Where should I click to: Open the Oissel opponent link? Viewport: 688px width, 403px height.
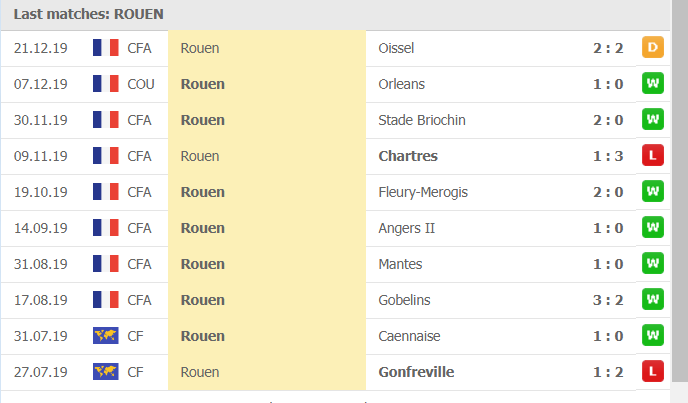[396, 48]
